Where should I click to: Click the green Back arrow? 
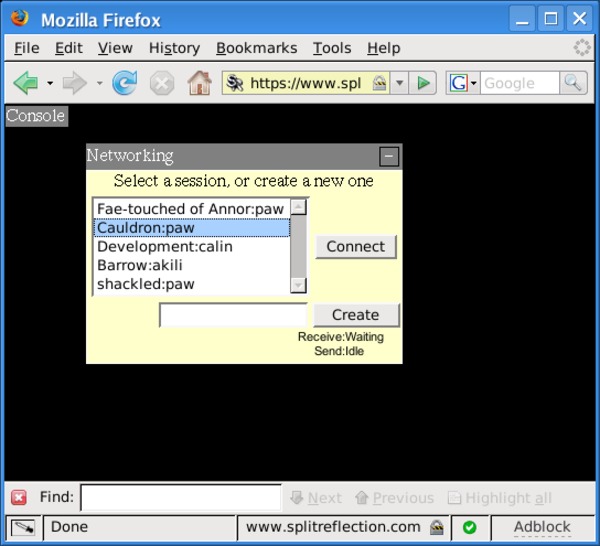26,83
